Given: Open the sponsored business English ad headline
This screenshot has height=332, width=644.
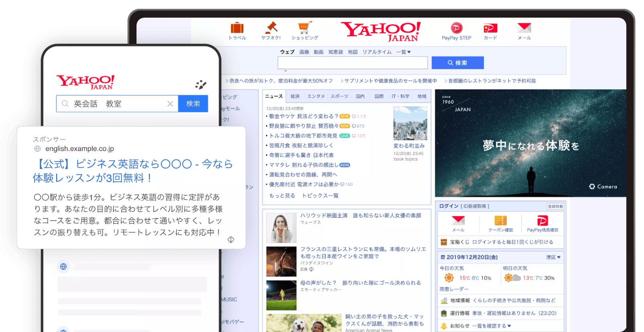Looking at the screenshot, I should pos(132,171).
